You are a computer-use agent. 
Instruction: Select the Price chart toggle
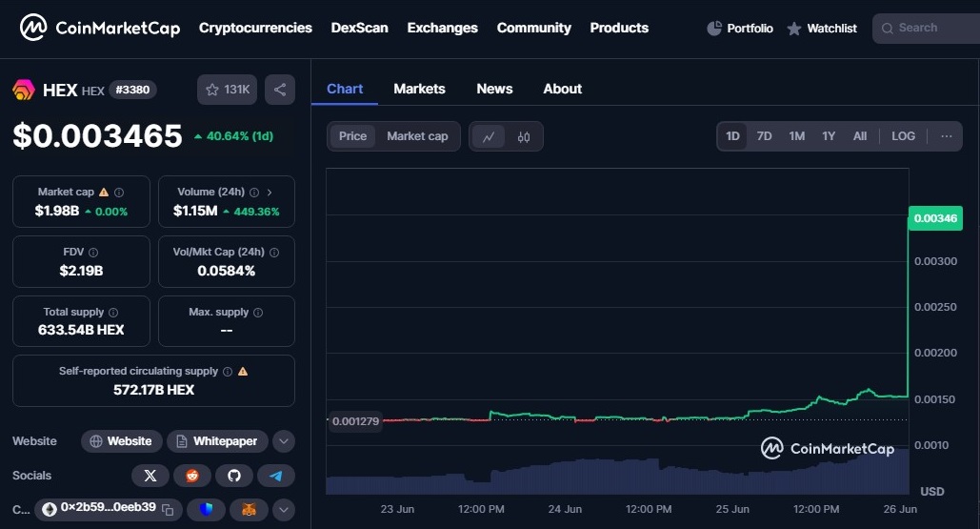coord(352,136)
